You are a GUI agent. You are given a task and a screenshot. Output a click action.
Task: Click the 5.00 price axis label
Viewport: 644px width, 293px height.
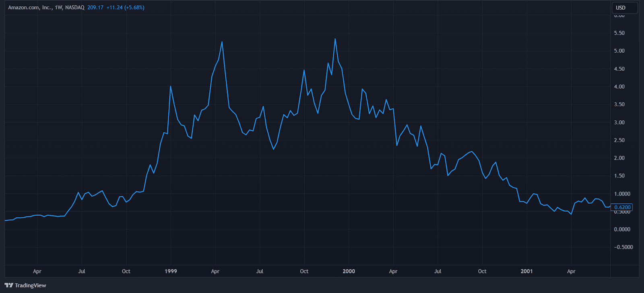click(x=619, y=51)
